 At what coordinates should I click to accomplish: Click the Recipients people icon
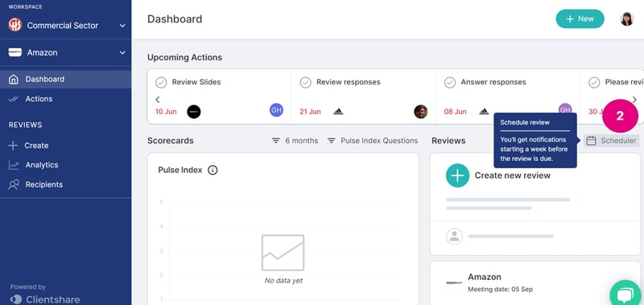[x=14, y=185]
